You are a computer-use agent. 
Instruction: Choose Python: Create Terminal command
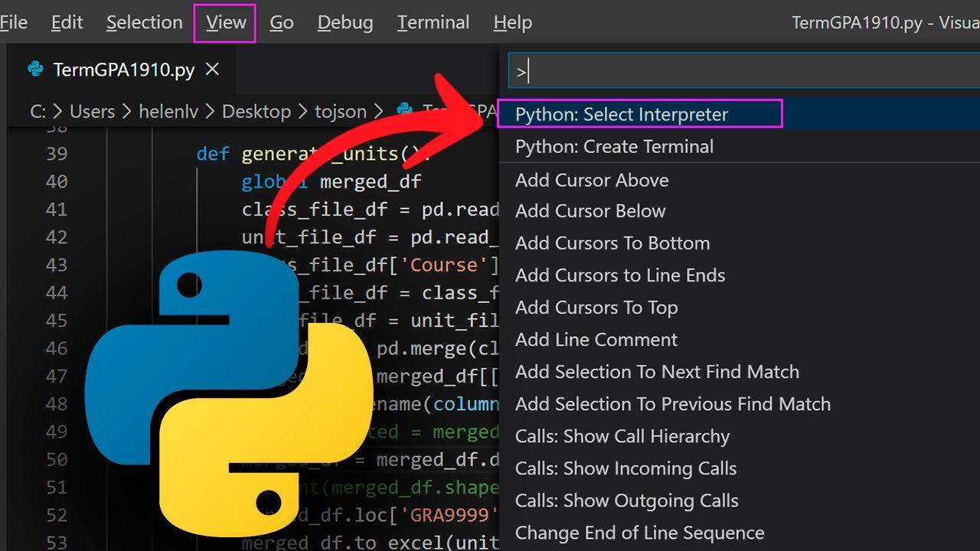tap(739, 146)
